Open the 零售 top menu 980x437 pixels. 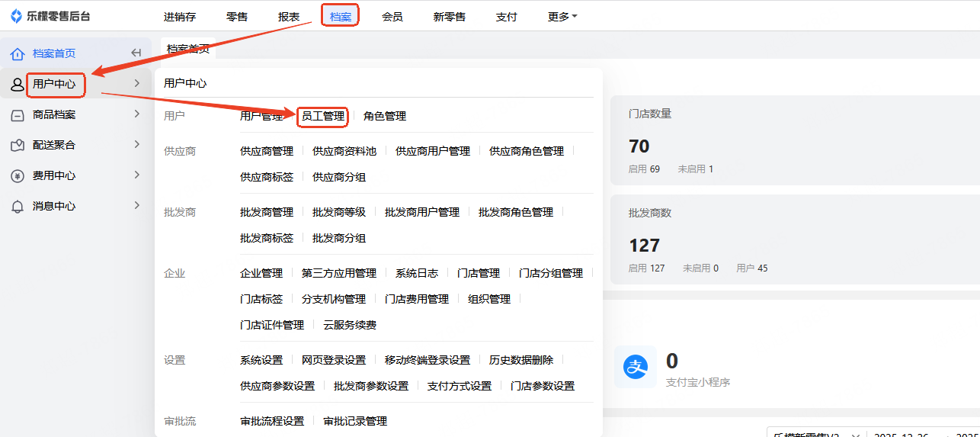pos(237,16)
